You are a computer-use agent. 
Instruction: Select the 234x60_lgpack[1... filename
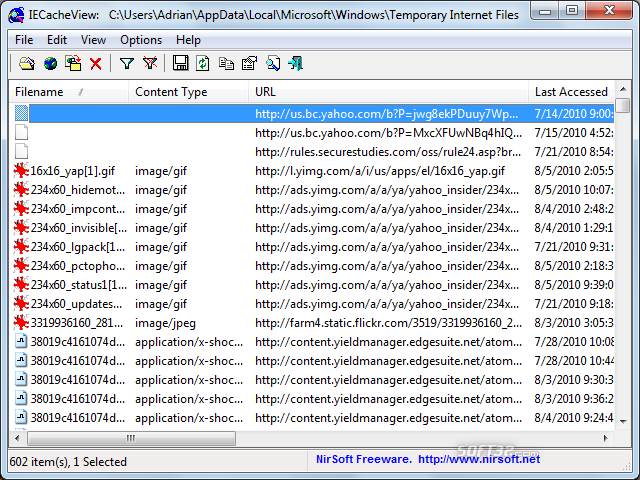click(78, 247)
